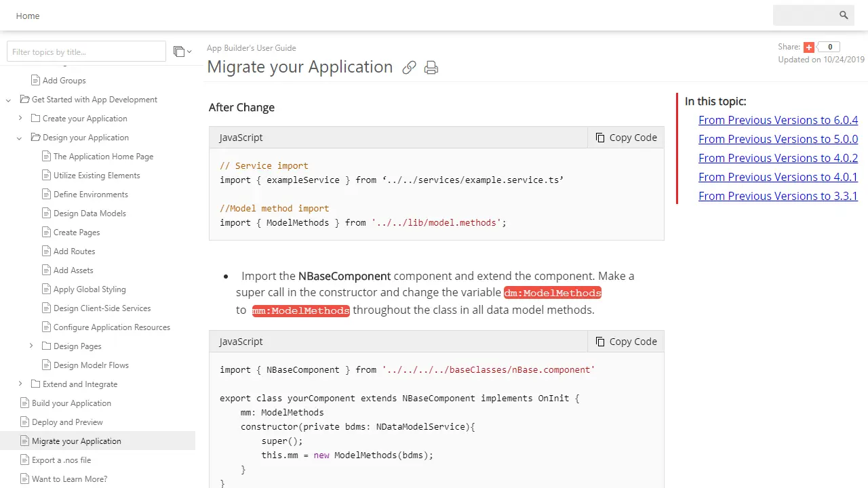Image resolution: width=868 pixels, height=488 pixels.
Task: Click the search magnifier icon
Action: [844, 16]
